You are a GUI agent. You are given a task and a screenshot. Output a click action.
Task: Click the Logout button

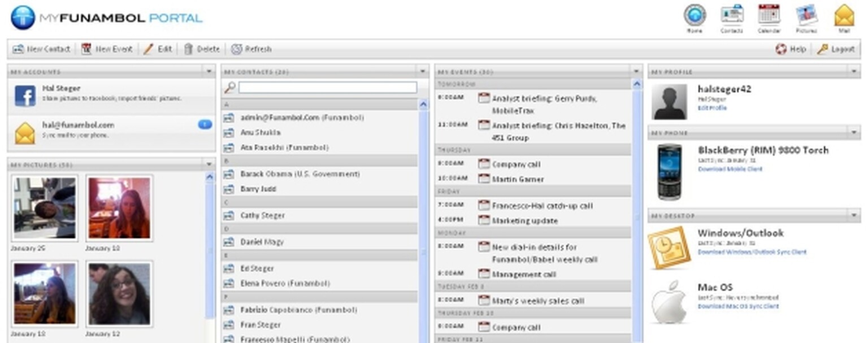836,49
